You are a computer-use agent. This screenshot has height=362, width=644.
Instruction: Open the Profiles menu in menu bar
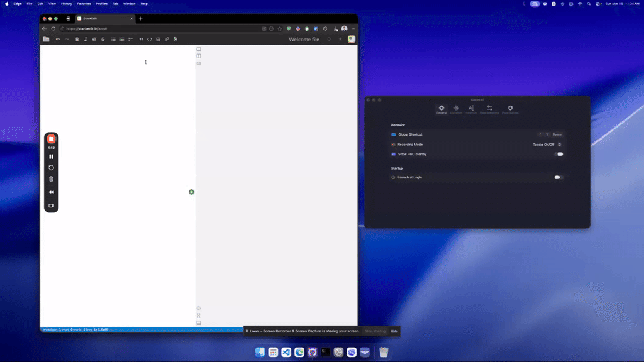tap(101, 4)
